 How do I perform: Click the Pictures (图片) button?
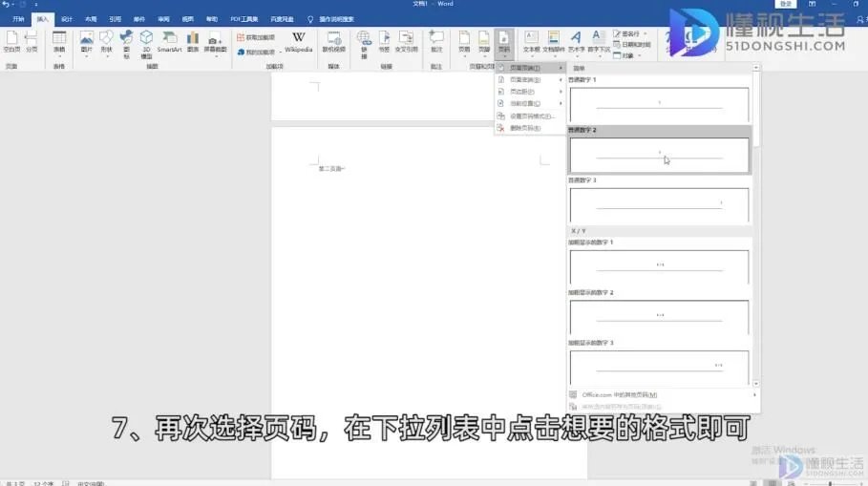pyautogui.click(x=86, y=44)
